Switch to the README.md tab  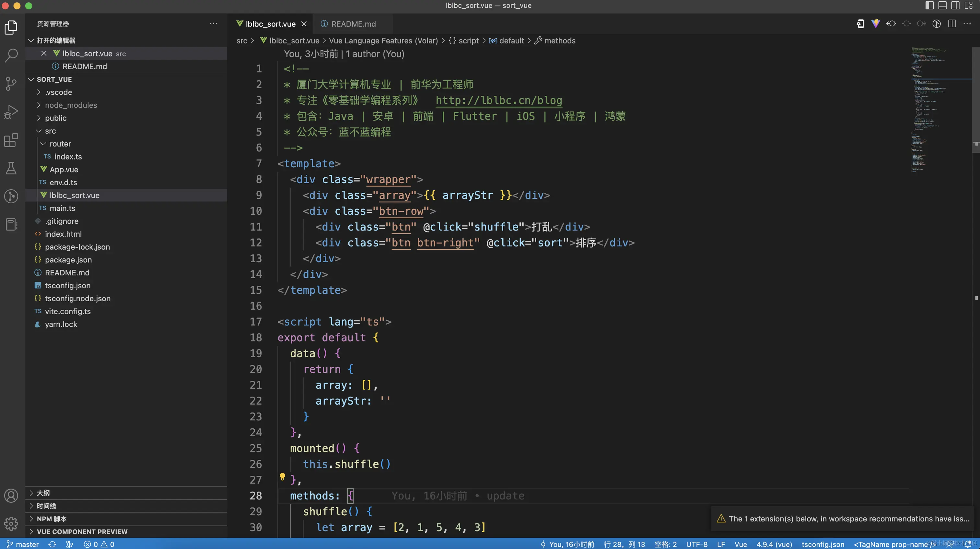(x=353, y=24)
